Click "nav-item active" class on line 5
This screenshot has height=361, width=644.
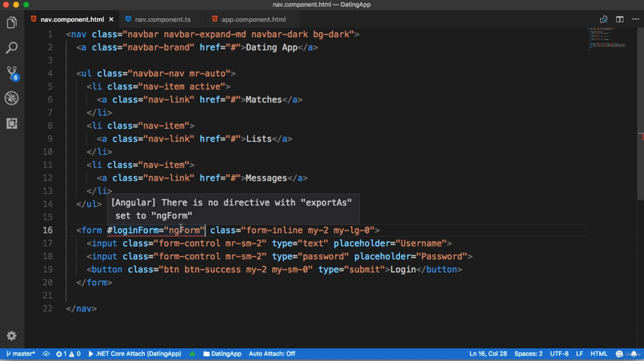182,87
